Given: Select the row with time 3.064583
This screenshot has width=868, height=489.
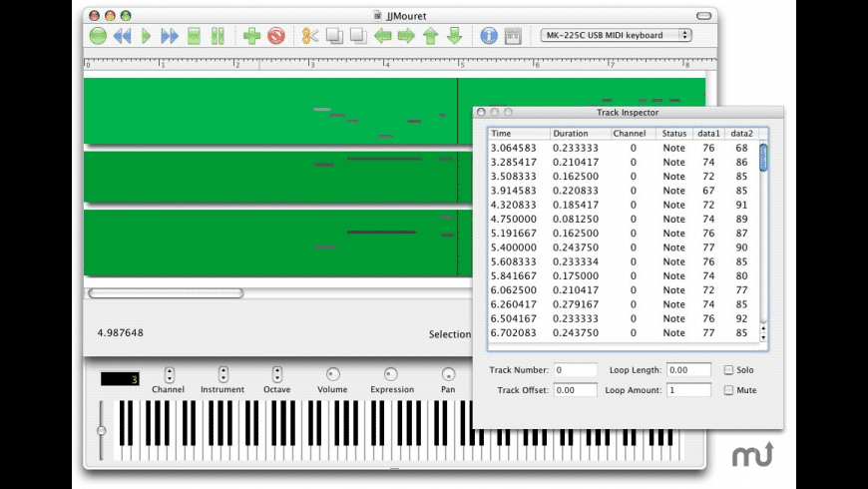Looking at the screenshot, I should pos(624,148).
